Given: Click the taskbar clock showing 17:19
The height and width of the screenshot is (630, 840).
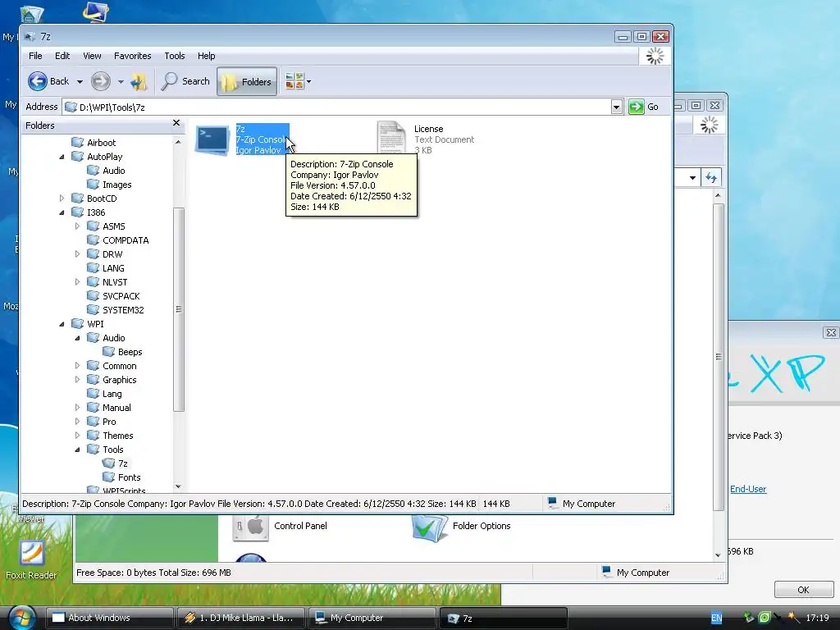Looking at the screenshot, I should [x=817, y=618].
